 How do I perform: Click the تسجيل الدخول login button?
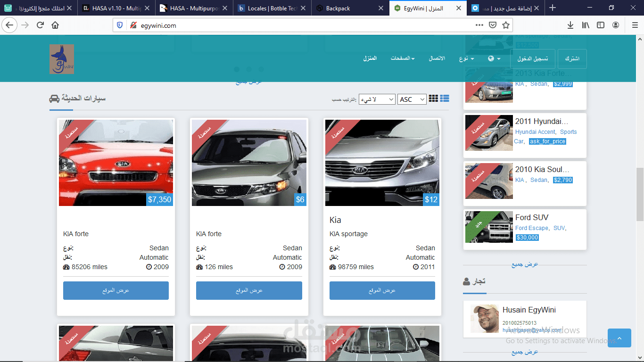533,59
